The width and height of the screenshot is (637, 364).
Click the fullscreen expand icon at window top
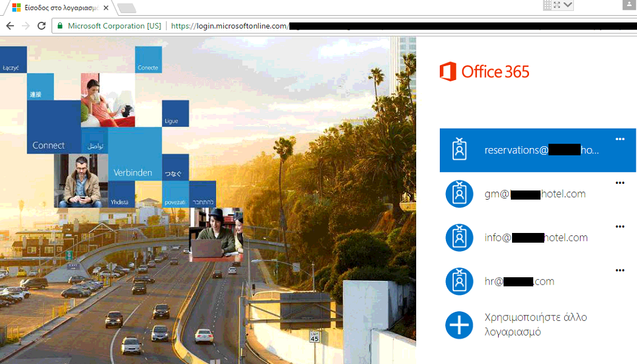click(x=557, y=5)
